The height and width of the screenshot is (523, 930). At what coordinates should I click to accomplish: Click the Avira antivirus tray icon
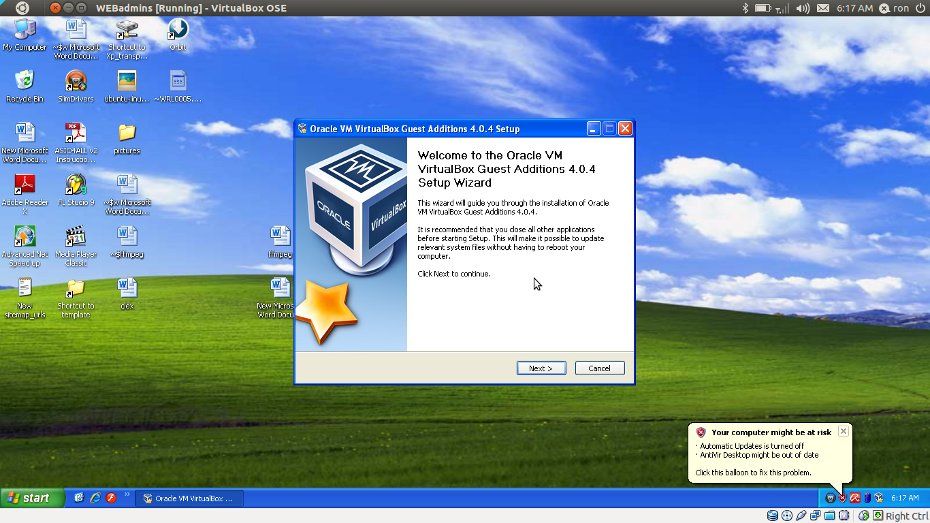[x=855, y=498]
